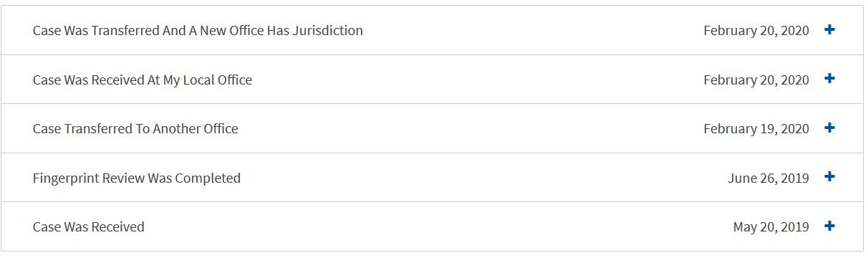This screenshot has height=258, width=868.
Task: Open Case Was Received At My Local Office title
Action: [143, 80]
